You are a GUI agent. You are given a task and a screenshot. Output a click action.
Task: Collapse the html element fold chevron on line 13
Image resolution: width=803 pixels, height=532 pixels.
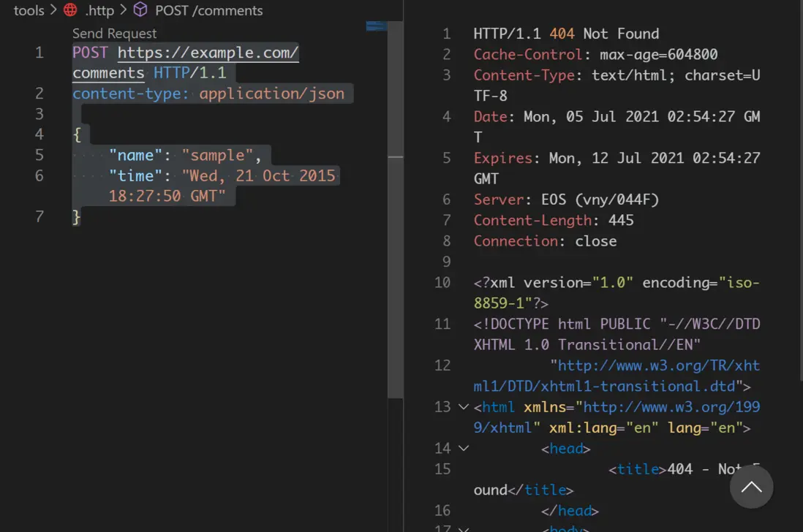point(464,407)
